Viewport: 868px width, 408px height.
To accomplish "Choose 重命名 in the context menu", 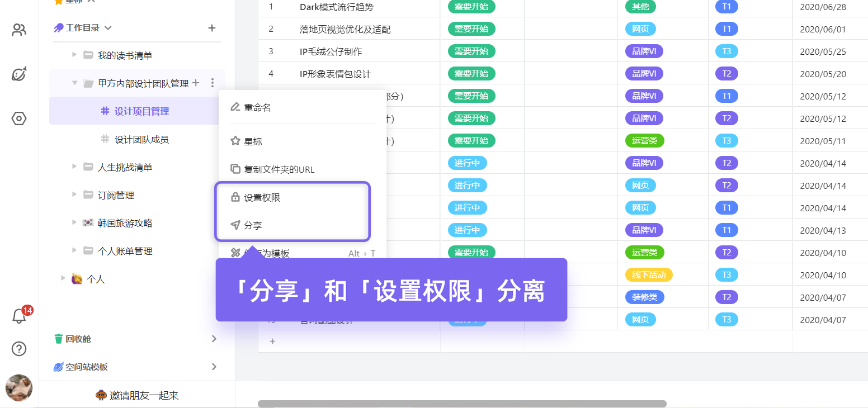I will (x=303, y=107).
